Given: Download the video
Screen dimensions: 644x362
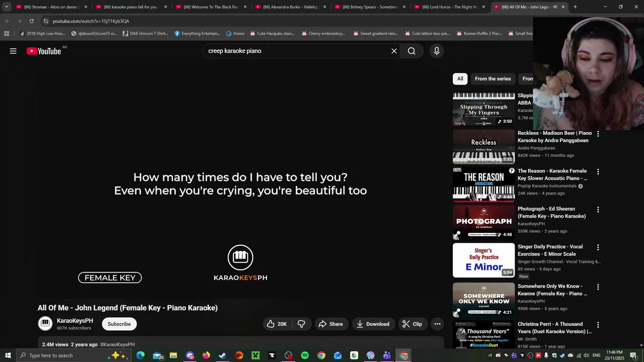Looking at the screenshot, I should pos(373,324).
